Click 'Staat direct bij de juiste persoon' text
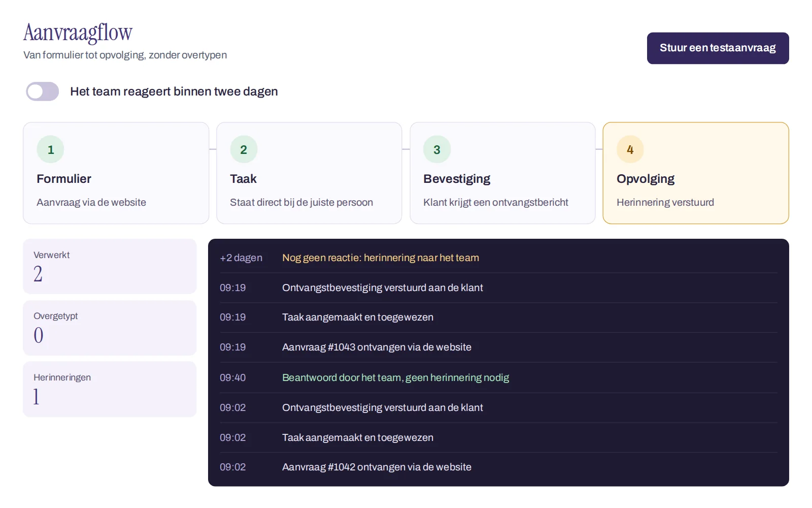The width and height of the screenshot is (812, 508). (301, 202)
